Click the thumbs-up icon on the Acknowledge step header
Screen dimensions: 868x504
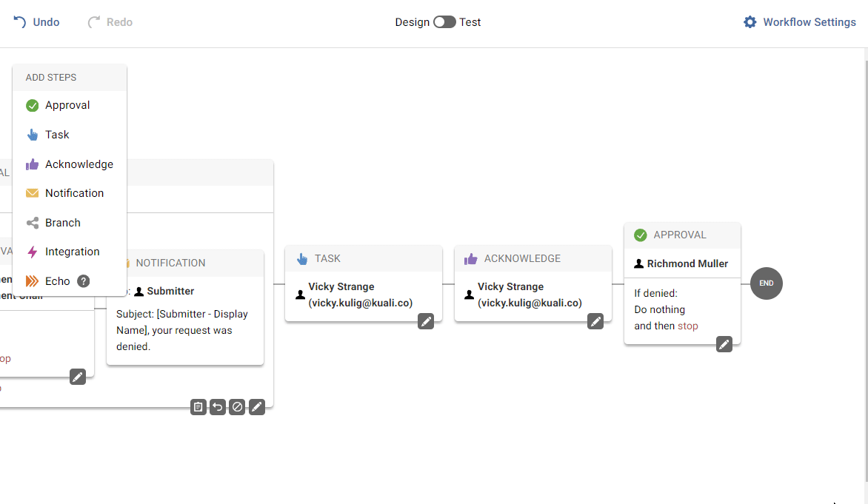470,258
